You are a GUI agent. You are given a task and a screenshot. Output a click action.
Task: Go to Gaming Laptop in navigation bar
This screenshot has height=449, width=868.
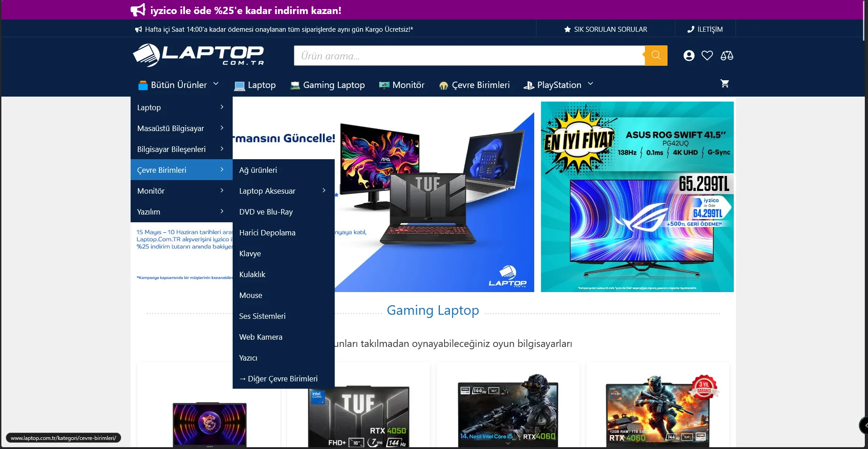(x=334, y=85)
